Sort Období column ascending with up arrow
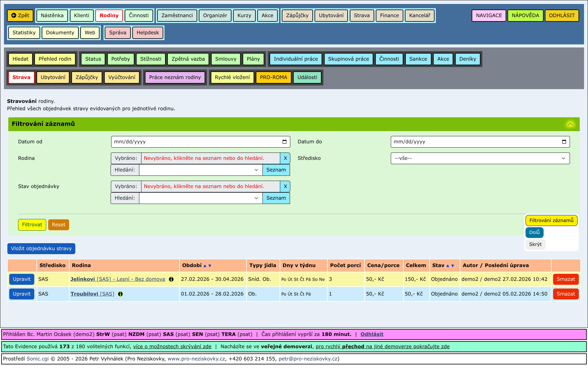The height and width of the screenshot is (373, 588). click(x=205, y=266)
